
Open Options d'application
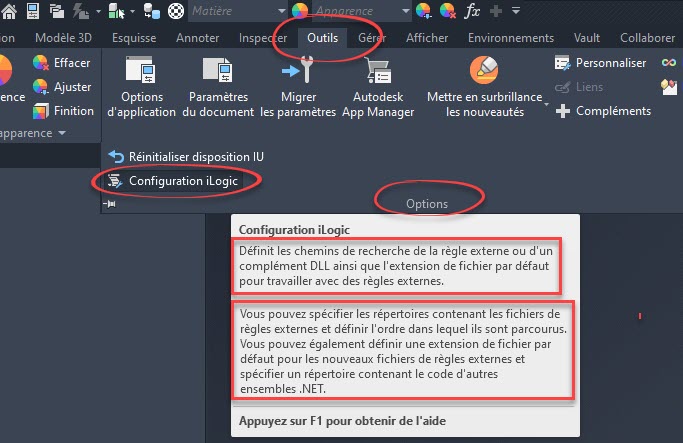pyautogui.click(x=141, y=88)
